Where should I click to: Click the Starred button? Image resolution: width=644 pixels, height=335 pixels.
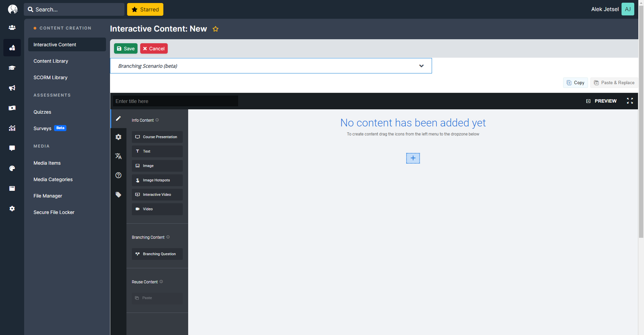pos(145,9)
